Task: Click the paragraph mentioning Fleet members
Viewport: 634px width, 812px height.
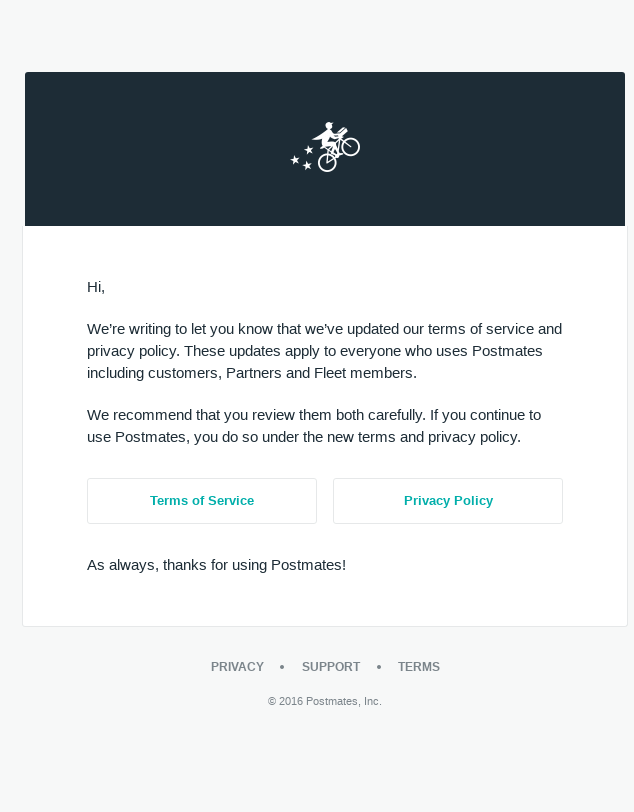Action: pyautogui.click(x=325, y=350)
